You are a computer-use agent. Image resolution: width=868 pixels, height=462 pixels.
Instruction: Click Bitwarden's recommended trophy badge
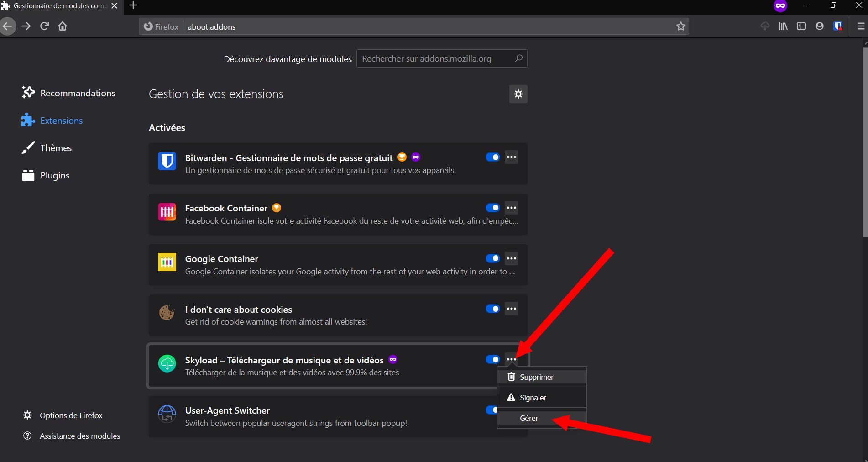[402, 157]
